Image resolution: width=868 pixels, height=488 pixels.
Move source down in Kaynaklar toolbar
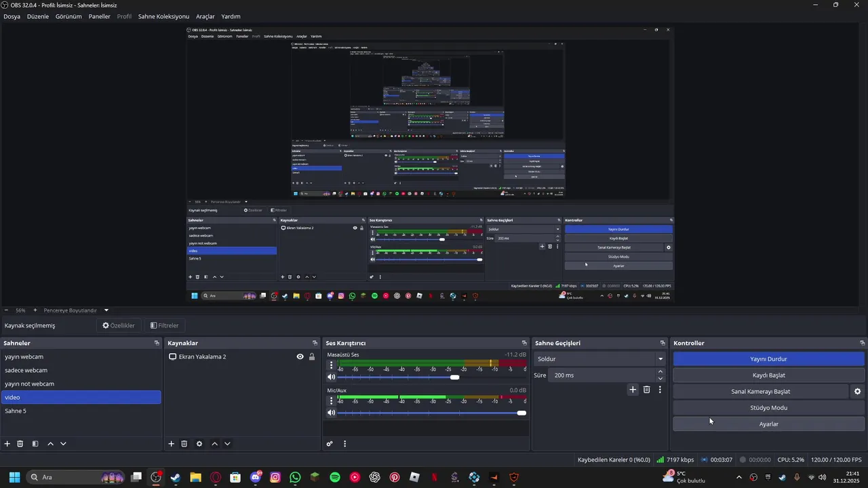[227, 443]
